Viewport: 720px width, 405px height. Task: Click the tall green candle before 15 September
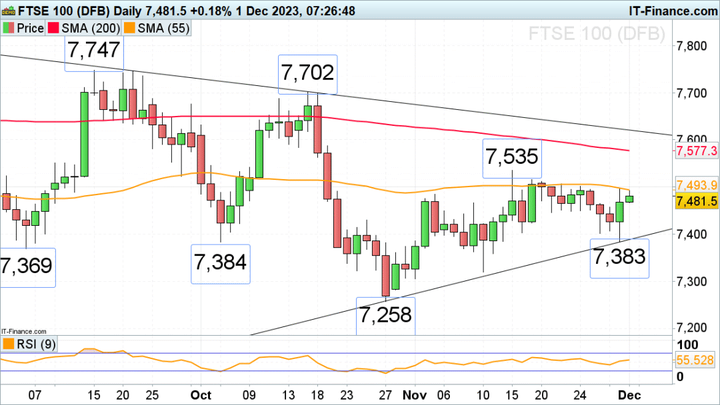tap(84, 135)
